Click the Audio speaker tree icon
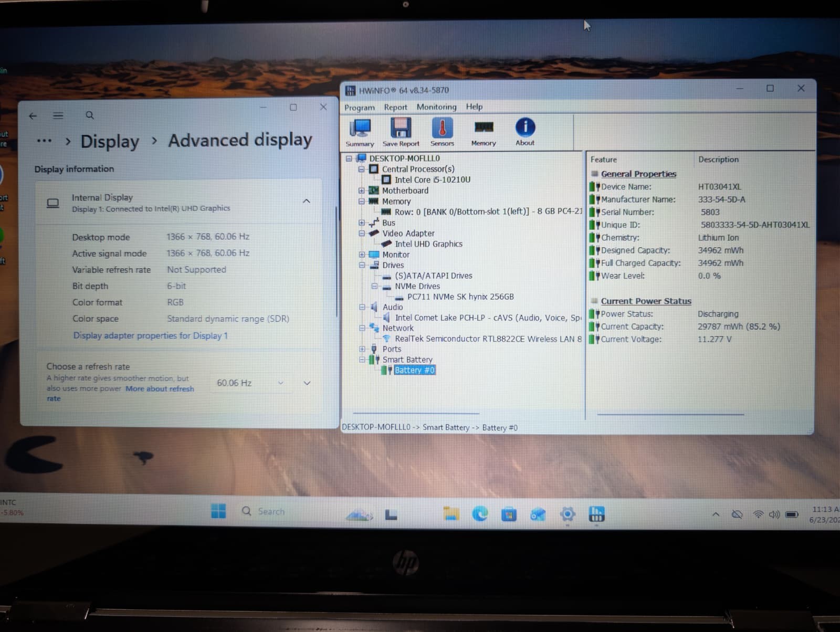This screenshot has height=632, width=840. 374,307
